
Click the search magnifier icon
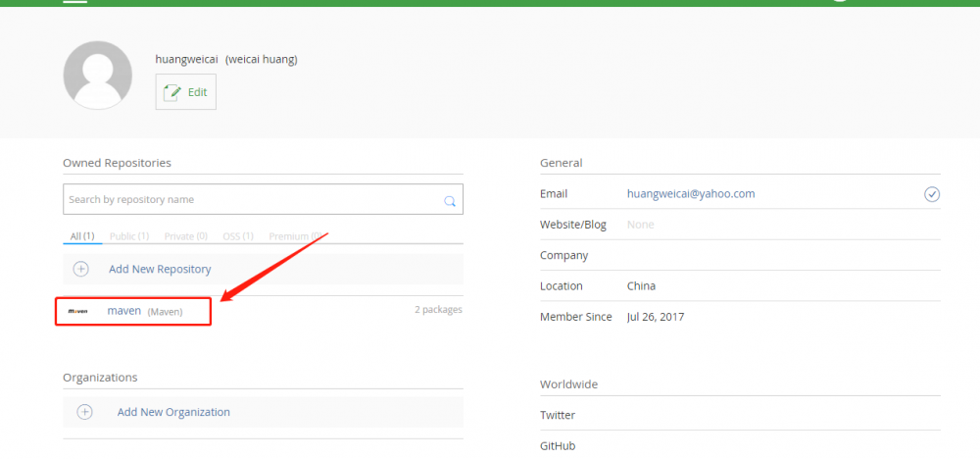pos(450,200)
